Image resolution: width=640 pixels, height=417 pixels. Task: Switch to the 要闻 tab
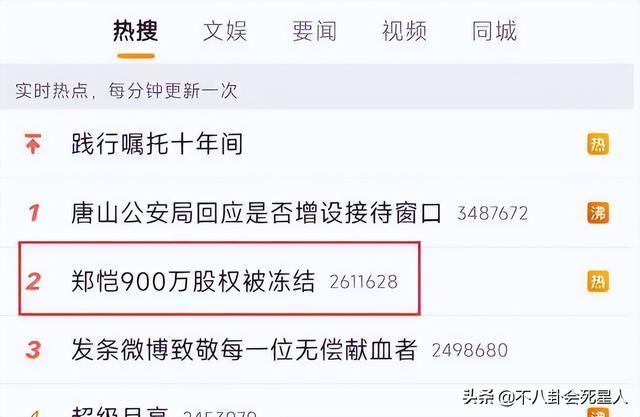tap(314, 31)
